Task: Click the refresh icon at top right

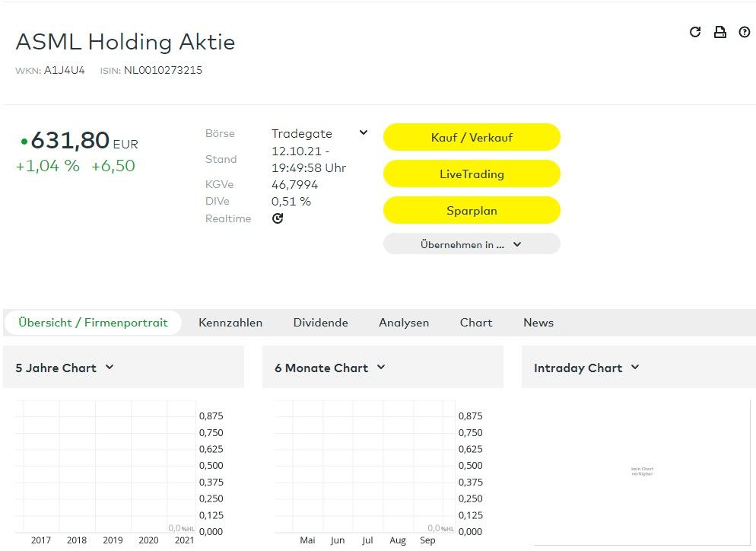Action: pyautogui.click(x=694, y=32)
